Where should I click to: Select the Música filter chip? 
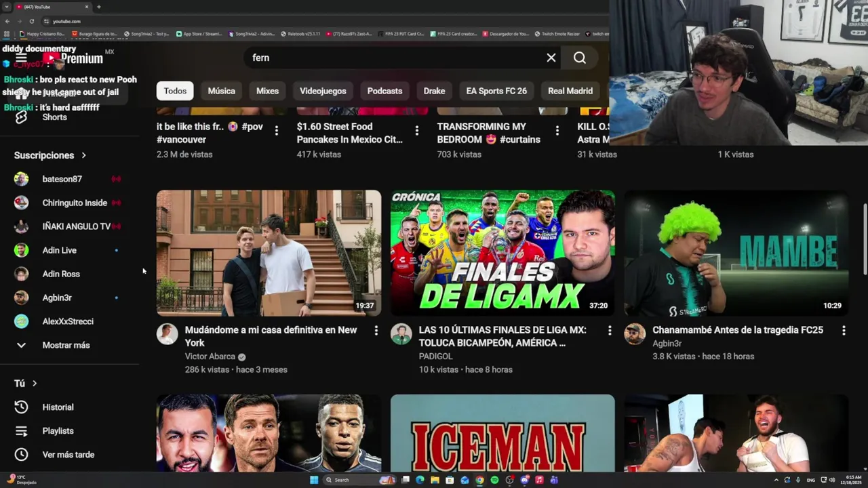click(x=222, y=91)
